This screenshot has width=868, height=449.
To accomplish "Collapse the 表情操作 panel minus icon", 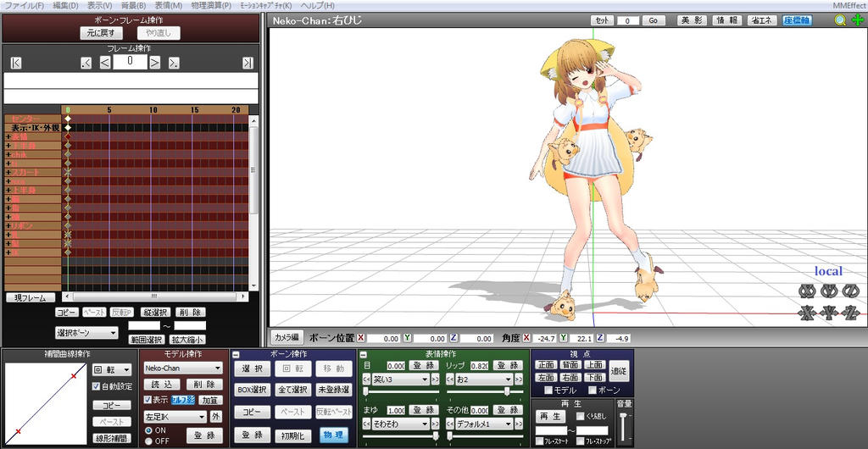I will click(364, 354).
